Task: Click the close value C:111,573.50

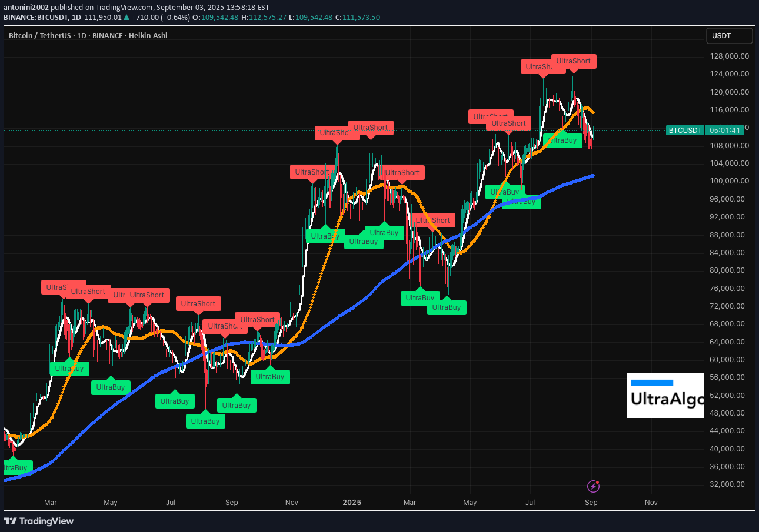Action: click(x=358, y=18)
